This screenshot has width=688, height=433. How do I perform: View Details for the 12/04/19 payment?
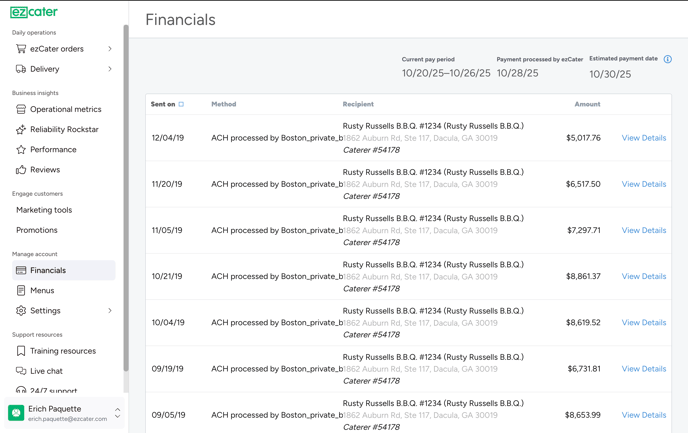coord(643,138)
